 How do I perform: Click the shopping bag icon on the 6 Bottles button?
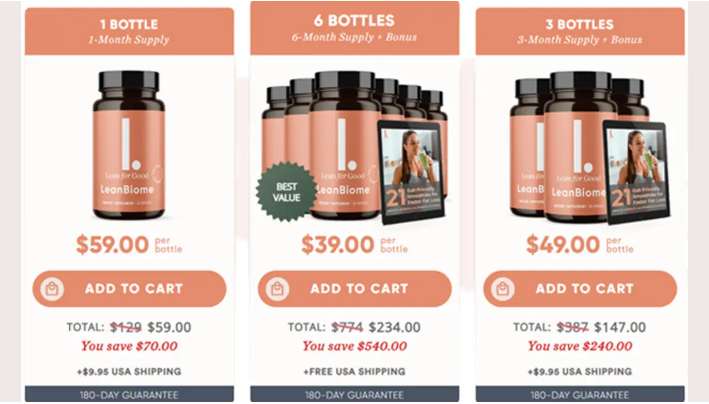(277, 289)
